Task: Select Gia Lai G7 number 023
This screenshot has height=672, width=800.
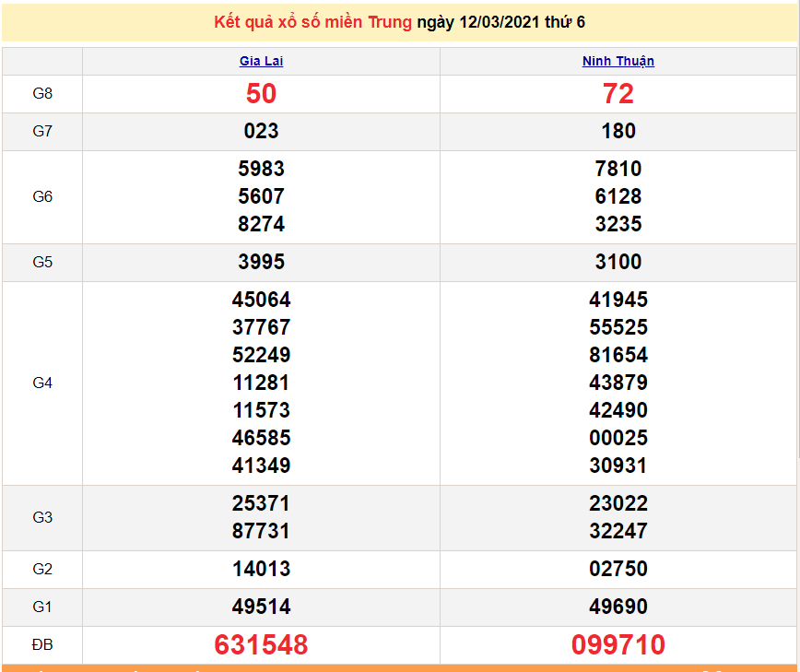Action: point(261,132)
